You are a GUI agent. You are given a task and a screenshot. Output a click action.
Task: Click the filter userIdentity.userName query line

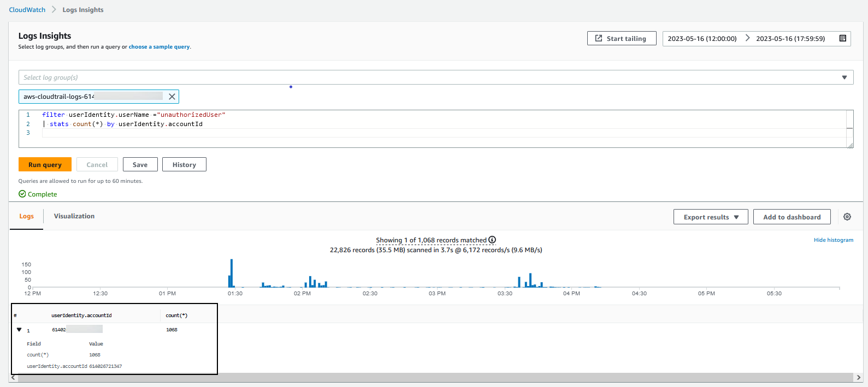pyautogui.click(x=134, y=115)
